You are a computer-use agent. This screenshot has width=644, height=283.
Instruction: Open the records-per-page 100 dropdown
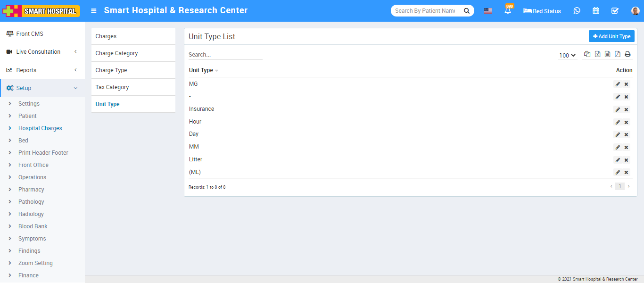point(567,55)
